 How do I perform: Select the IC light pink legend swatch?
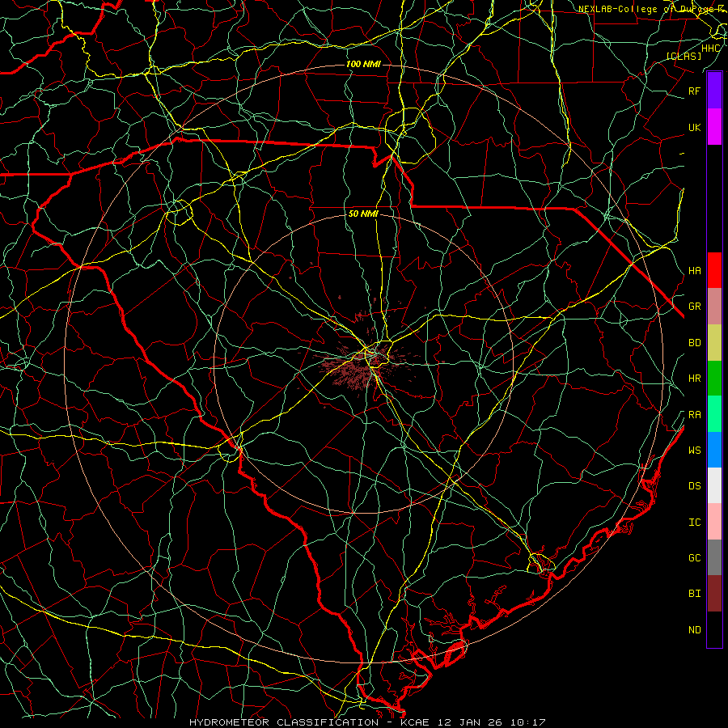(714, 522)
